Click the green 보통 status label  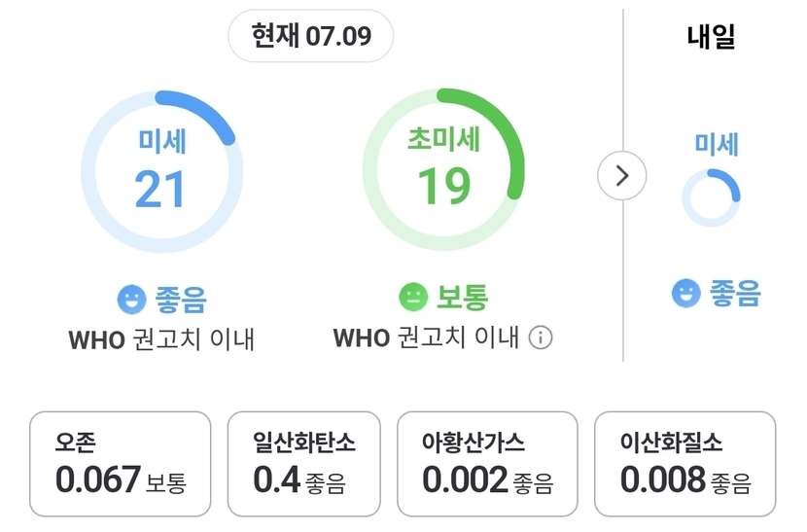462,298
